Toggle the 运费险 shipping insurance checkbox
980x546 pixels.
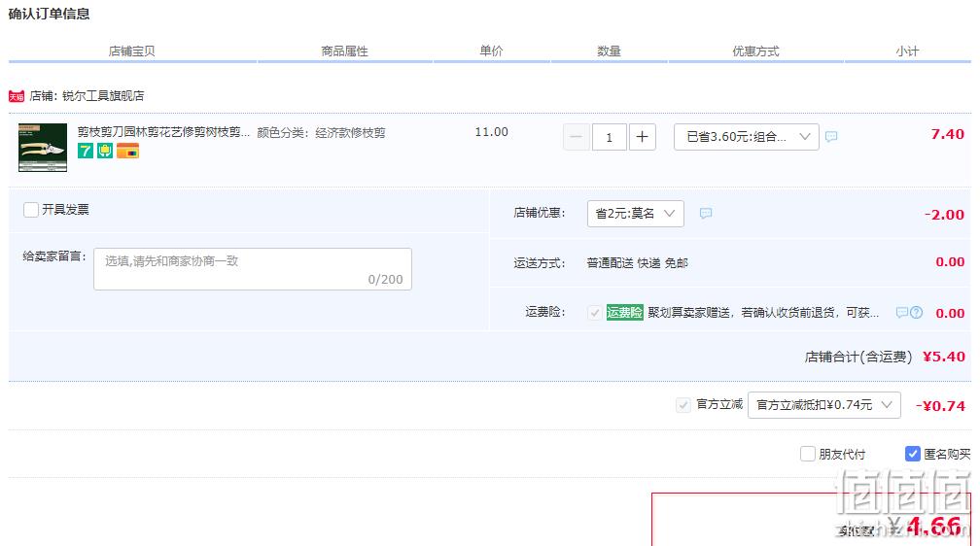595,313
